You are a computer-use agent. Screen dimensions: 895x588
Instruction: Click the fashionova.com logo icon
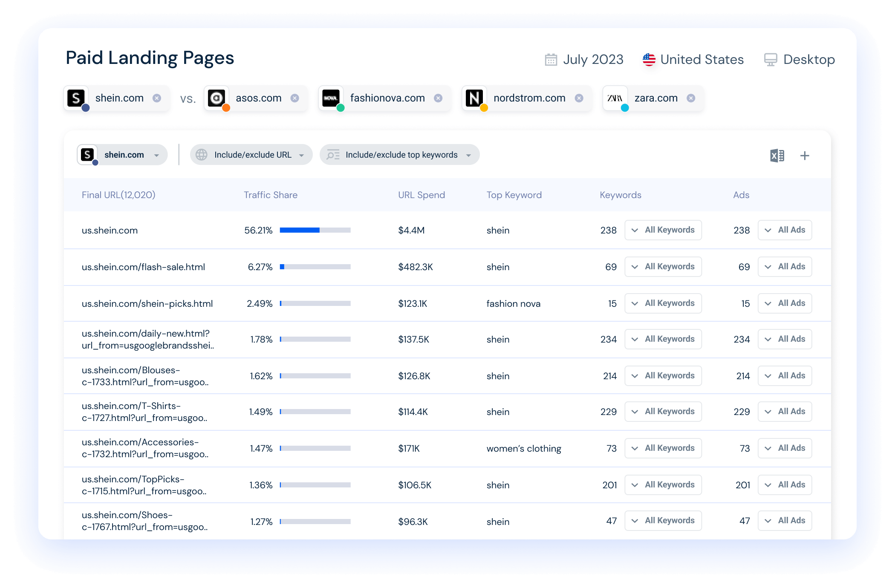tap(331, 98)
